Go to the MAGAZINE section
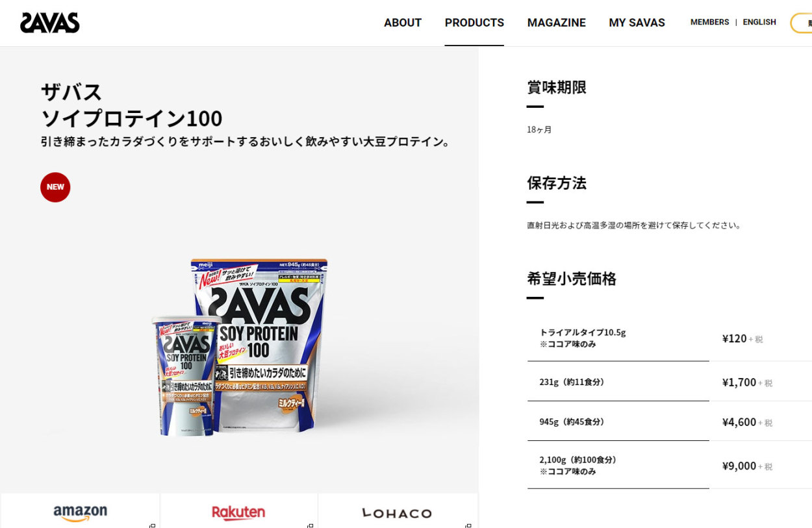The height and width of the screenshot is (528, 812). (x=557, y=23)
